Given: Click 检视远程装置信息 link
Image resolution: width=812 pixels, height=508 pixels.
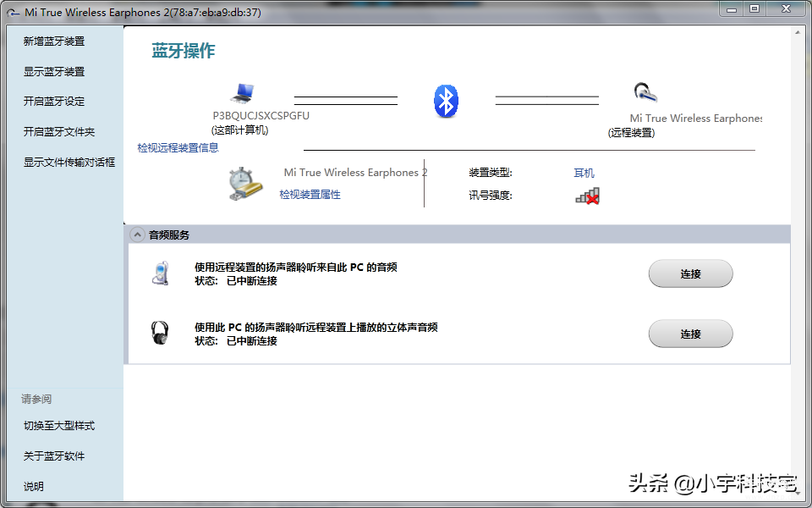Looking at the screenshot, I should point(178,147).
